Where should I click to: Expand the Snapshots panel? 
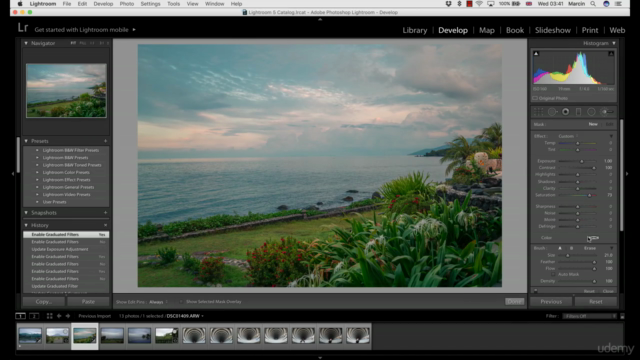[x=26, y=213]
